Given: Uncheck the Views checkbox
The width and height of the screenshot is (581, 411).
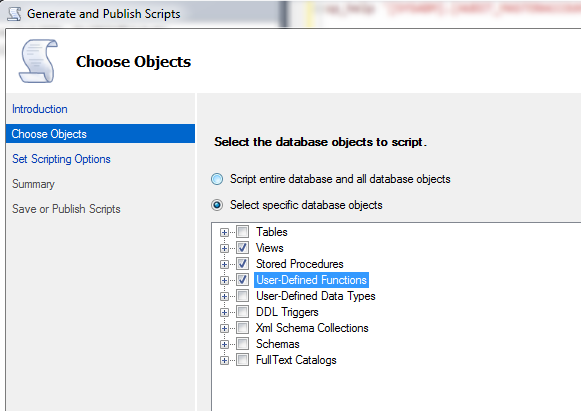Looking at the screenshot, I should click(243, 248).
